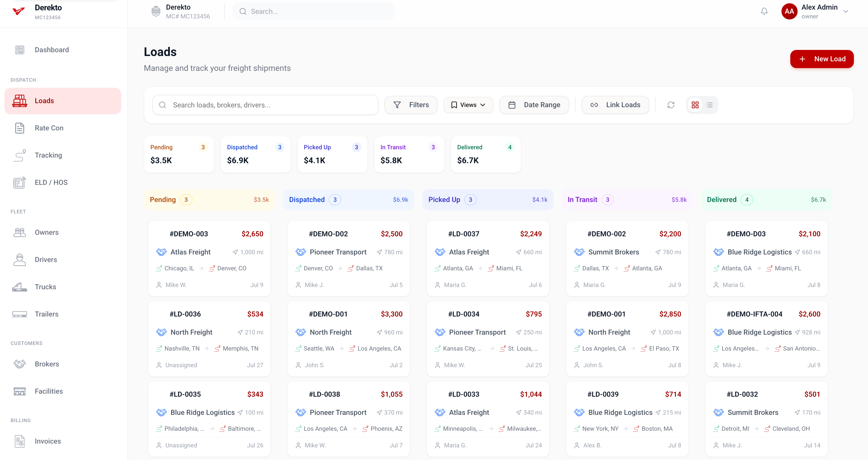Click the Link Loads button

pyautogui.click(x=615, y=105)
